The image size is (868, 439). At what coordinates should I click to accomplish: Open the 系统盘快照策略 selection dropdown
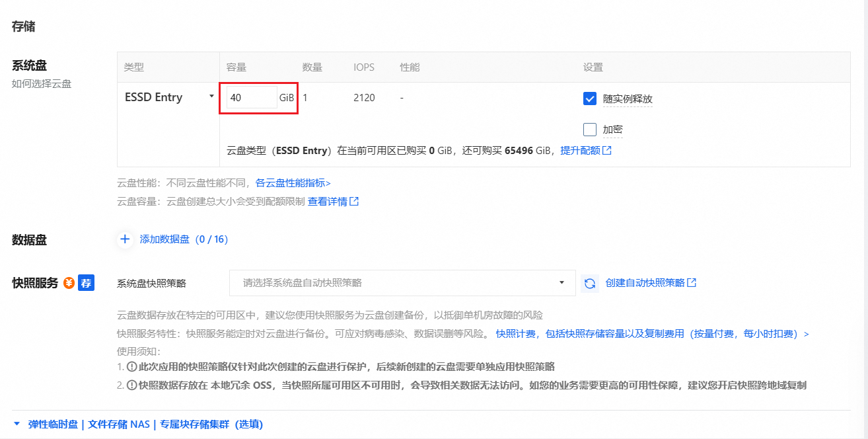[x=403, y=283]
